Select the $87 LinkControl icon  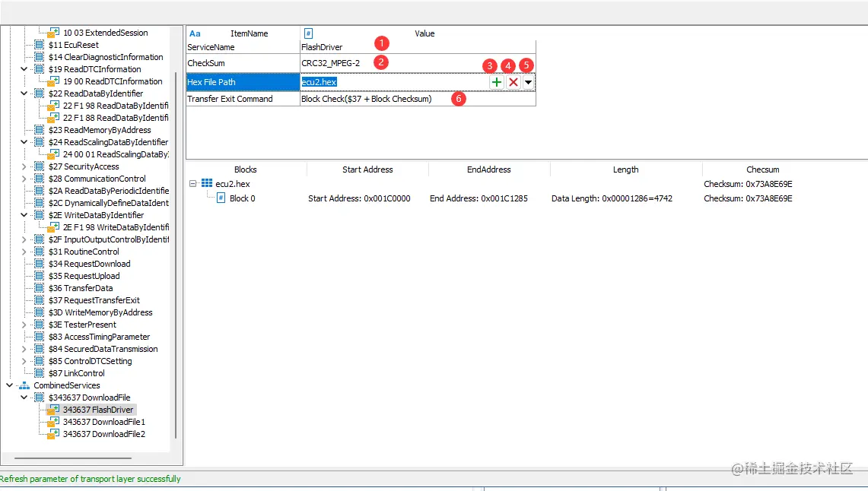click(x=40, y=373)
